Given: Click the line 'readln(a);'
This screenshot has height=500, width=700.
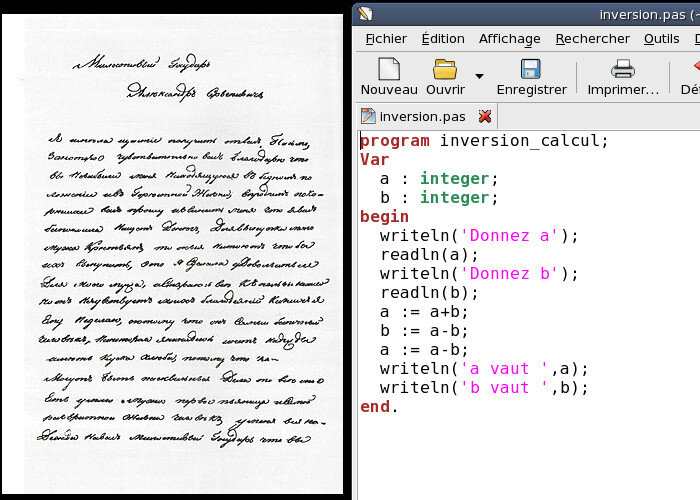Looking at the screenshot, I should click(429, 255).
